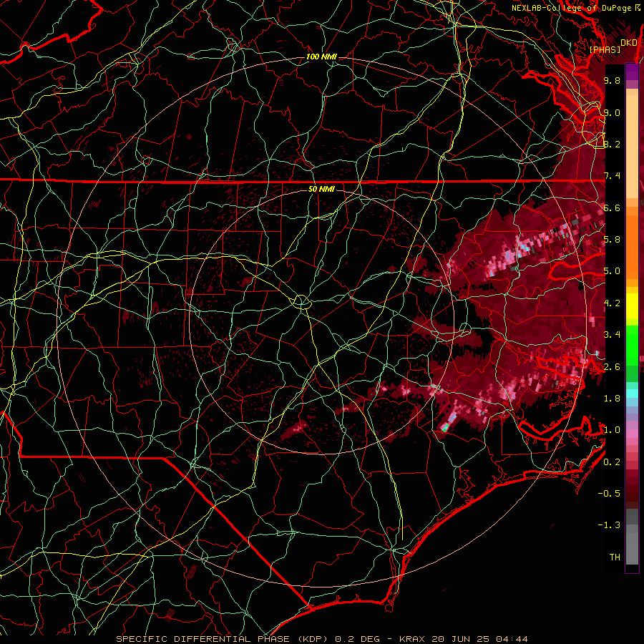The height and width of the screenshot is (644, 644).
Task: Click the 7.4 scale value
Action: (612, 176)
